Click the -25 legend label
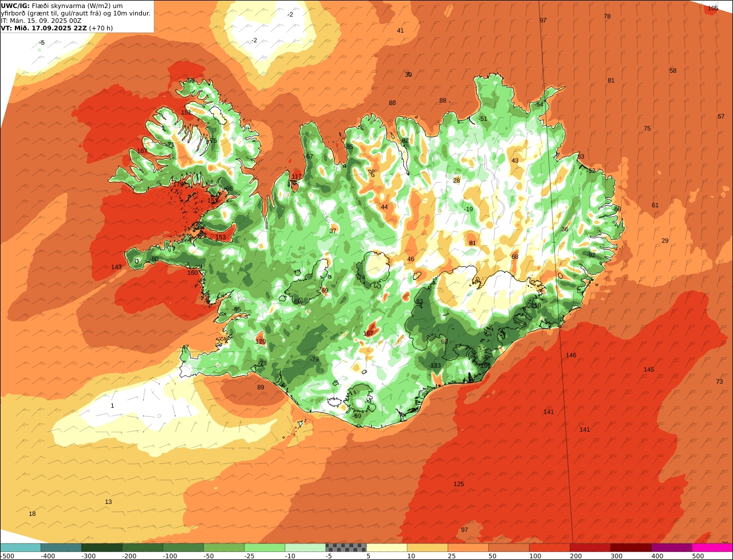 coord(250,556)
